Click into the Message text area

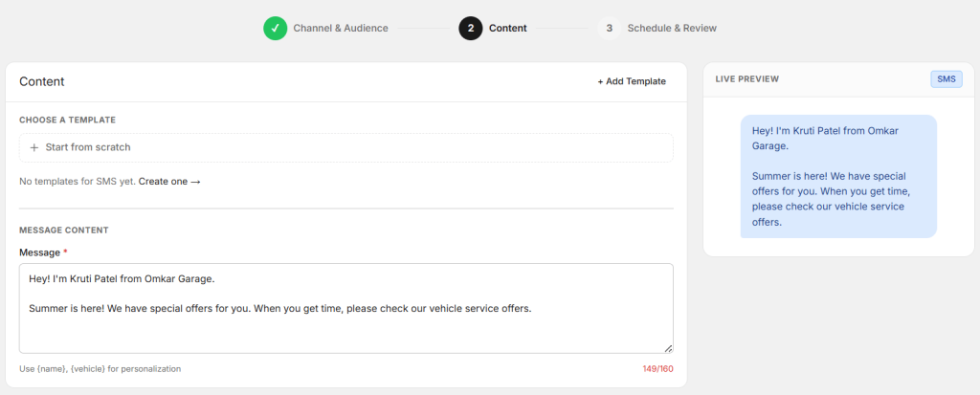pos(346,308)
